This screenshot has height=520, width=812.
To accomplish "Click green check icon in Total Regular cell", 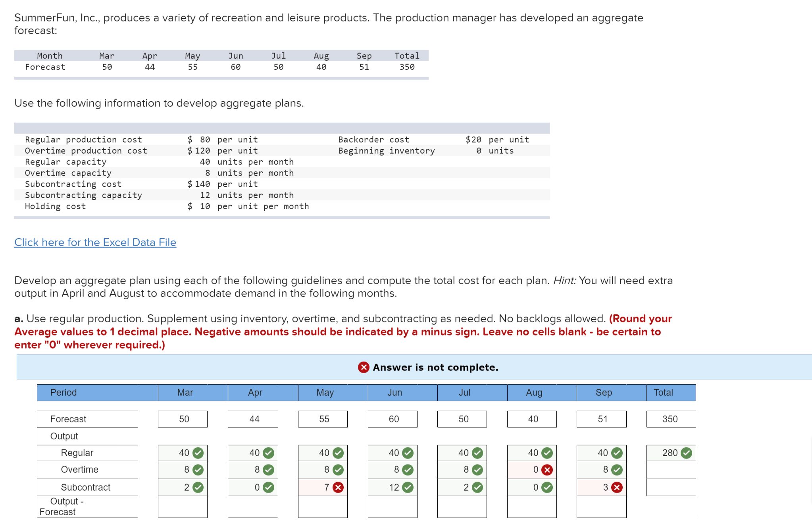I will [686, 453].
